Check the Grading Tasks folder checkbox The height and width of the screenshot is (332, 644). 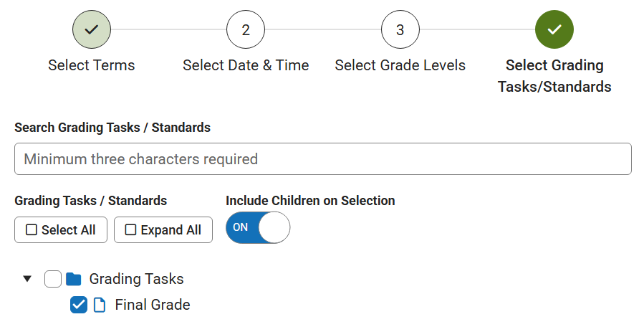pyautogui.click(x=53, y=279)
